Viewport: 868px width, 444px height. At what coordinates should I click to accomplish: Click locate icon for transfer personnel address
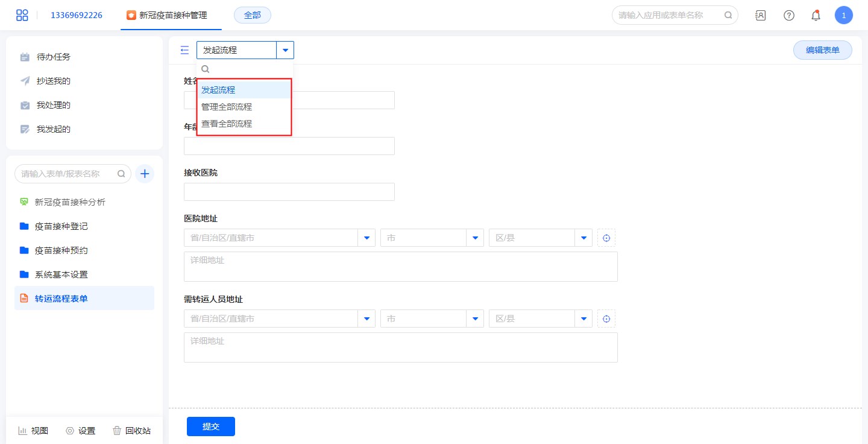(606, 319)
